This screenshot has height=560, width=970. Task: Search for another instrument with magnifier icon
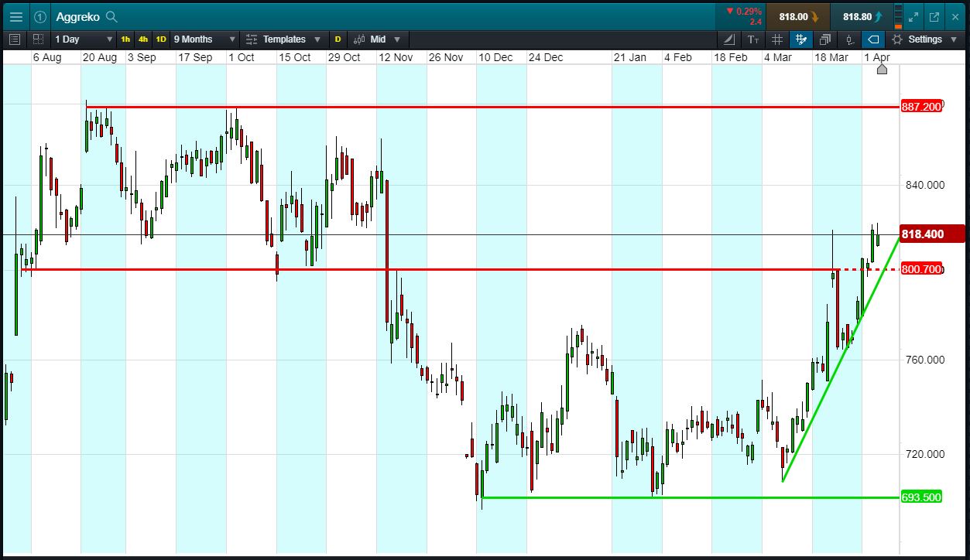click(x=111, y=16)
